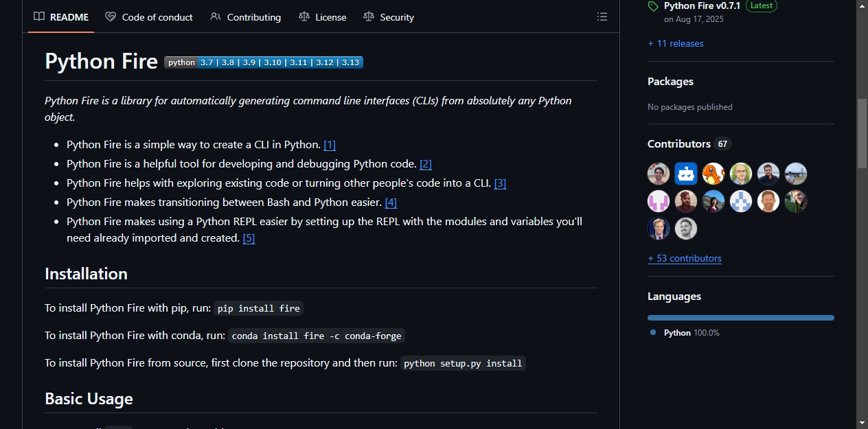The height and width of the screenshot is (429, 868).
Task: Open the blue robot bot contributor avatar
Action: pyautogui.click(x=686, y=174)
